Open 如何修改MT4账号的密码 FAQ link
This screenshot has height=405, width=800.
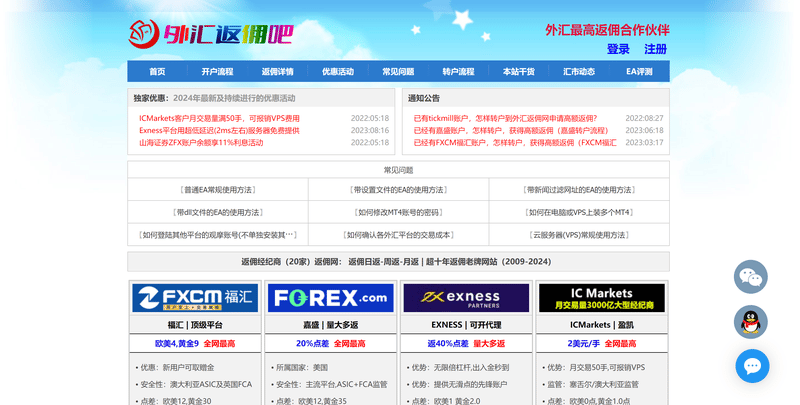point(398,212)
